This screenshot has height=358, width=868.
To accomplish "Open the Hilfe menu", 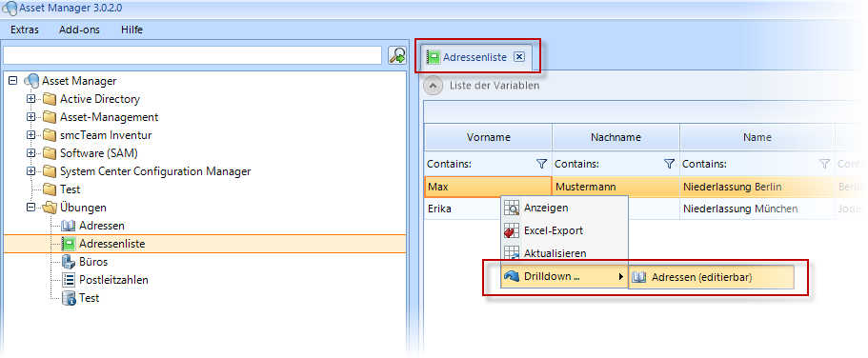I will 131,30.
